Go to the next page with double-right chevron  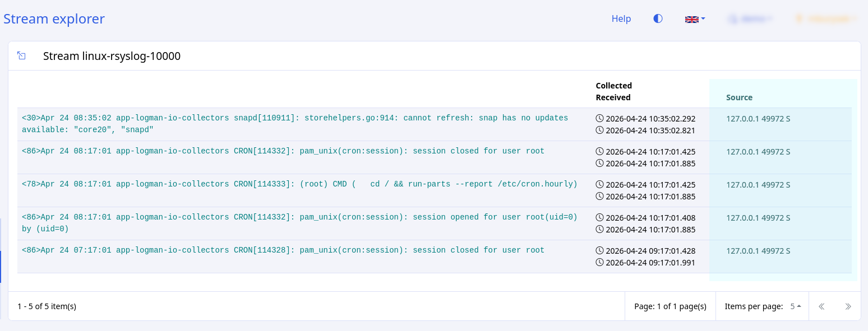[x=848, y=306]
